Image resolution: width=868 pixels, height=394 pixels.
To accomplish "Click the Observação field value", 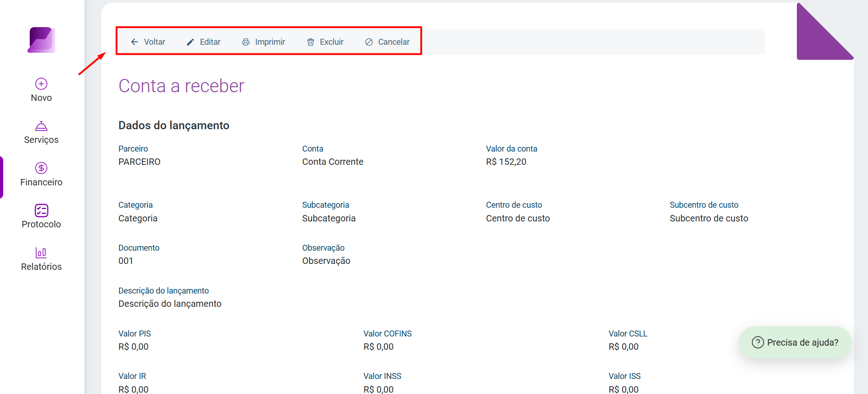I will click(x=327, y=261).
